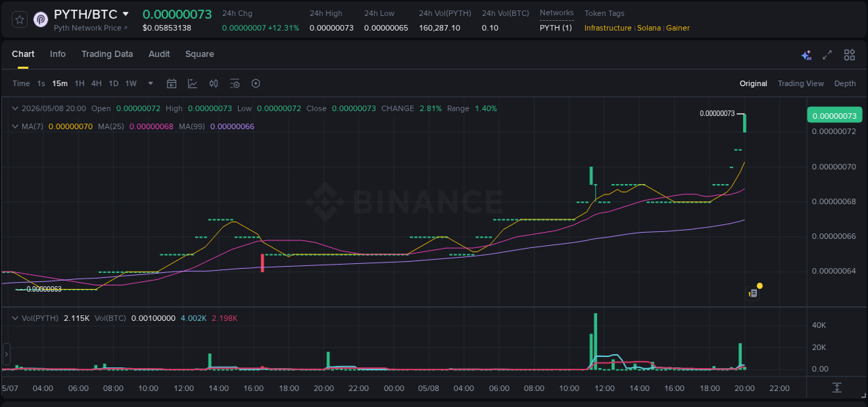Click the Gainer token tag

point(678,28)
